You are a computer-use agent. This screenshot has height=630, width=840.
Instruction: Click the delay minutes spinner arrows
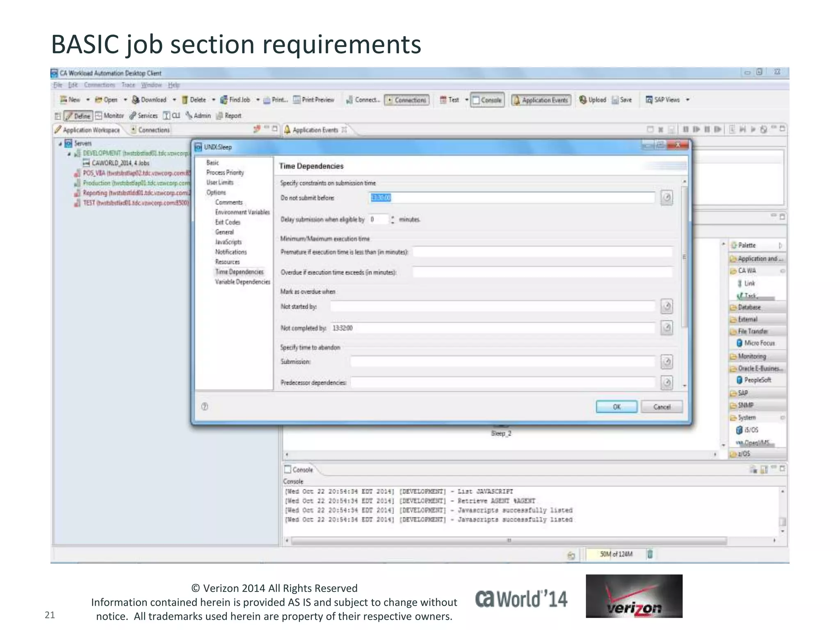tap(393, 219)
